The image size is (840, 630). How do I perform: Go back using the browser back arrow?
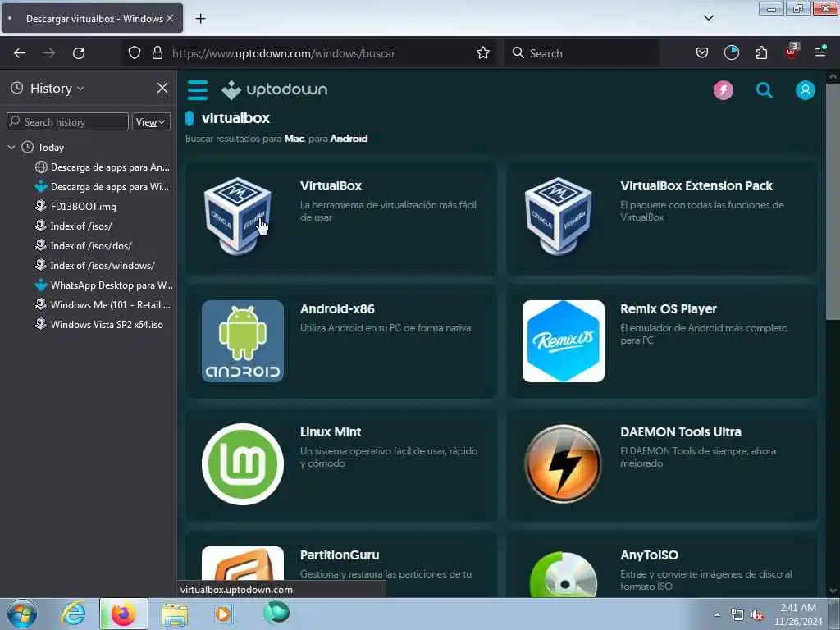pos(20,53)
